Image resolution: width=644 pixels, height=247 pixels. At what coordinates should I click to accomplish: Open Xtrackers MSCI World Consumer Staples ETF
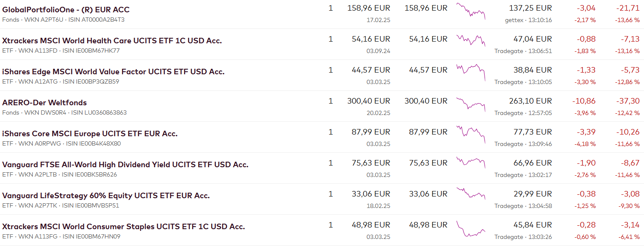point(123,227)
